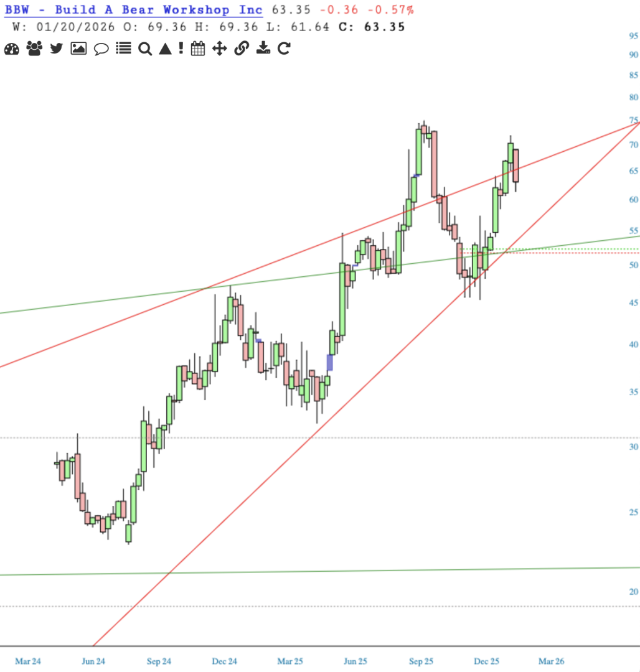This screenshot has width=640, height=672.
Task: Open BBW - Build A Bear Workshop Inc link
Action: click(133, 10)
